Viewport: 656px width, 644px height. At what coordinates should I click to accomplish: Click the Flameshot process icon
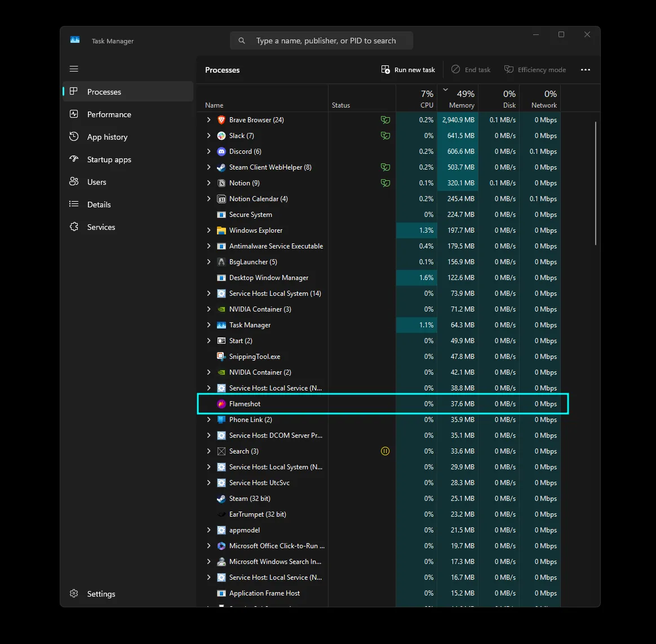[221, 404]
